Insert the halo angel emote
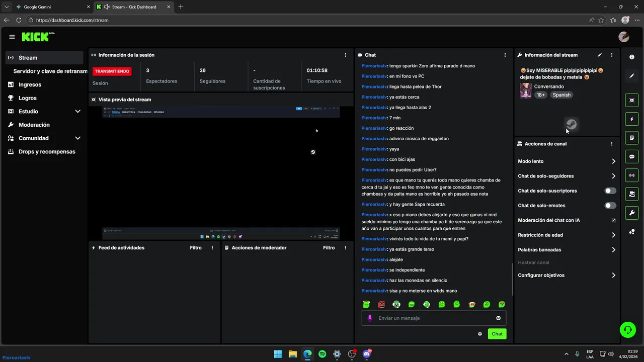Viewport: 644px width, 362px height. (x=366, y=304)
